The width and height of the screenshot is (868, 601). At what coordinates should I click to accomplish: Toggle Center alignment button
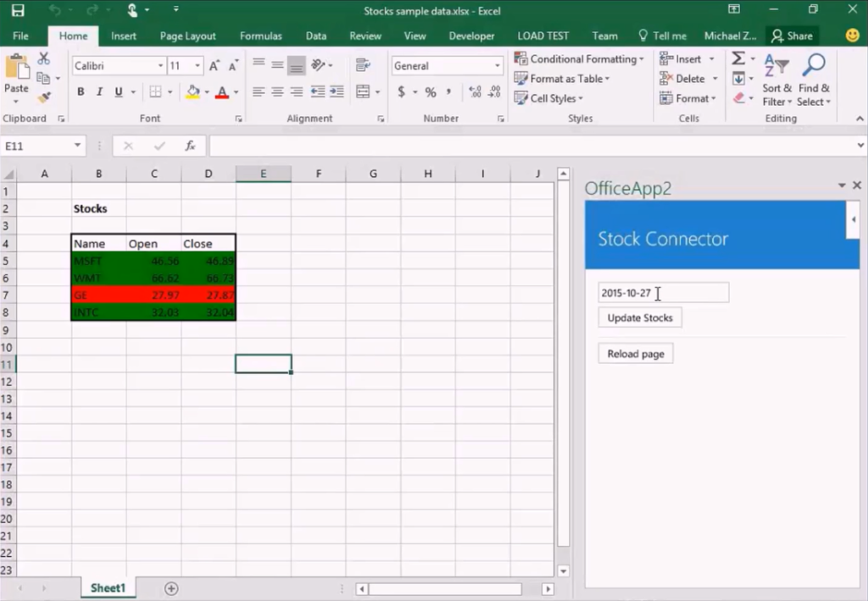(x=277, y=92)
